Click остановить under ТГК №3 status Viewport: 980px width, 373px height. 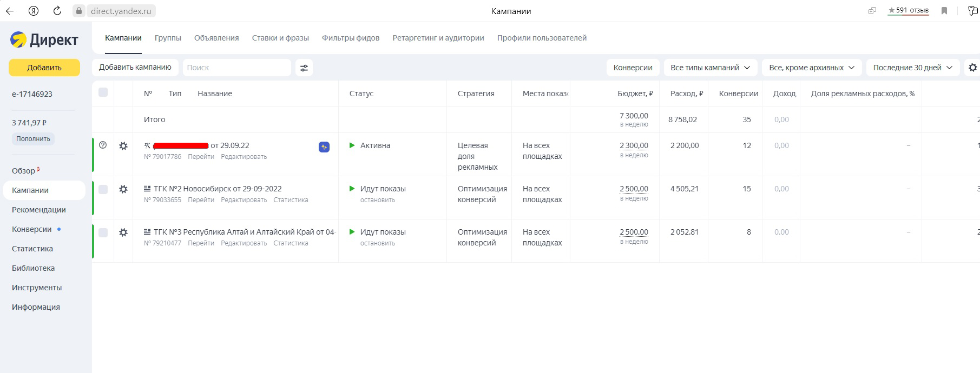[x=378, y=243]
